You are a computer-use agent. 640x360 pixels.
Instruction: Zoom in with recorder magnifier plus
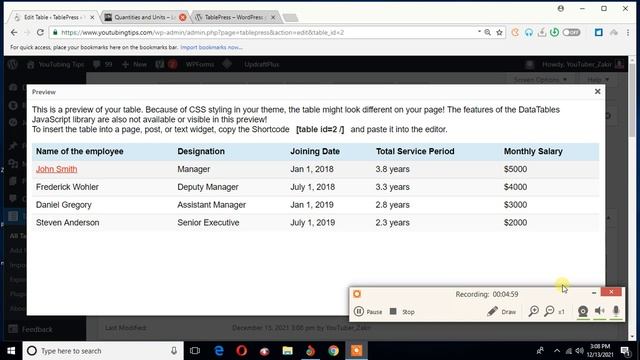533,311
